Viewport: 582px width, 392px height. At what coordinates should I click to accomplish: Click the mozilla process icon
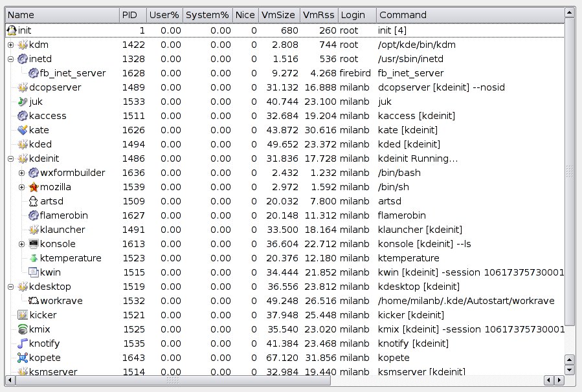[34, 187]
